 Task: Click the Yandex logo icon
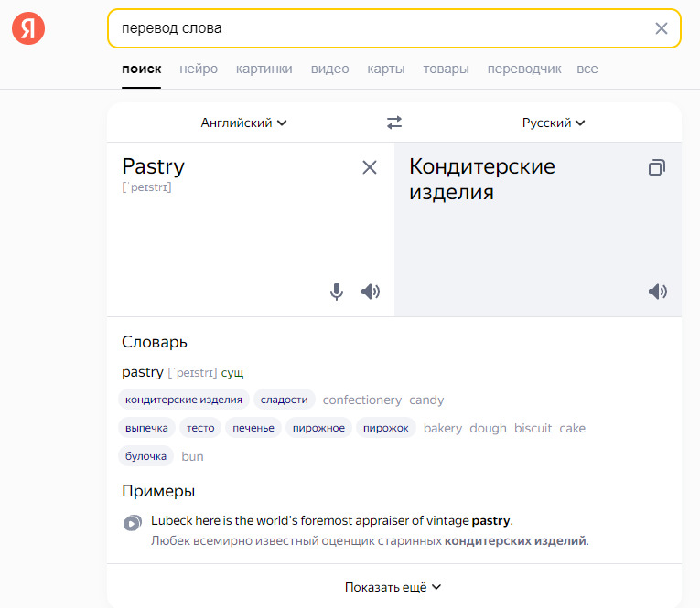click(x=28, y=28)
